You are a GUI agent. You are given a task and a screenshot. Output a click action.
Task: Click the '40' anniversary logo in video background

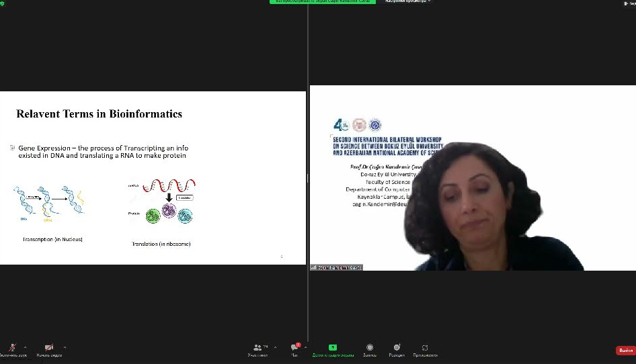(x=341, y=125)
